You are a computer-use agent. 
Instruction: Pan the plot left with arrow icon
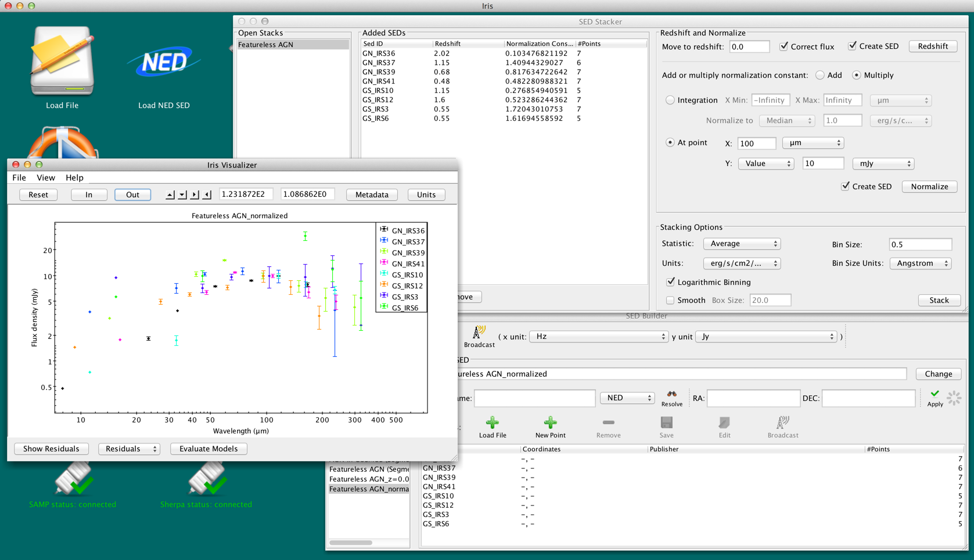coord(207,195)
